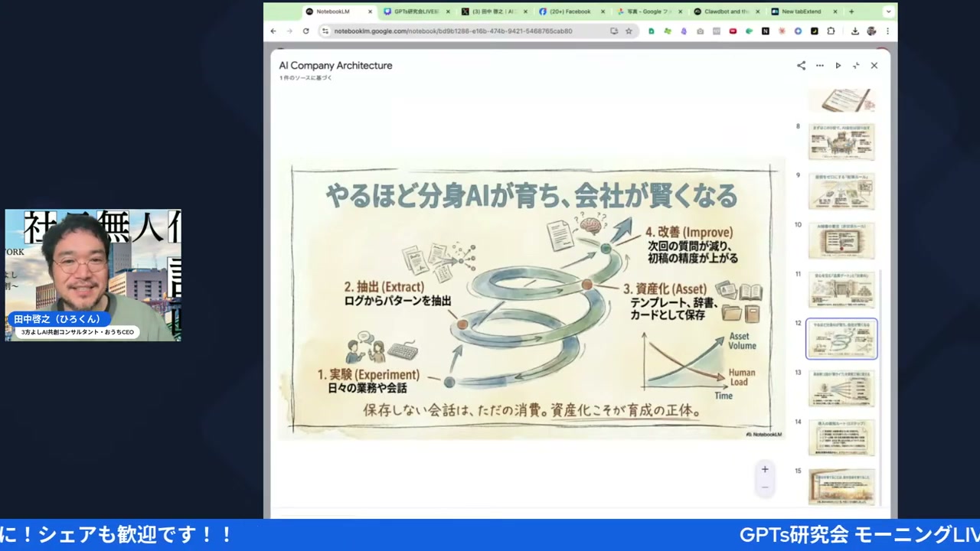This screenshot has width=980, height=551.
Task: Click the bookmark star in the address bar
Action: click(629, 31)
